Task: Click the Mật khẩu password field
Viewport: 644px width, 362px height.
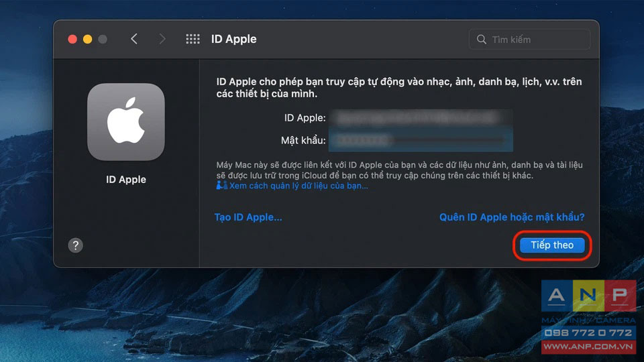Action: coord(421,140)
